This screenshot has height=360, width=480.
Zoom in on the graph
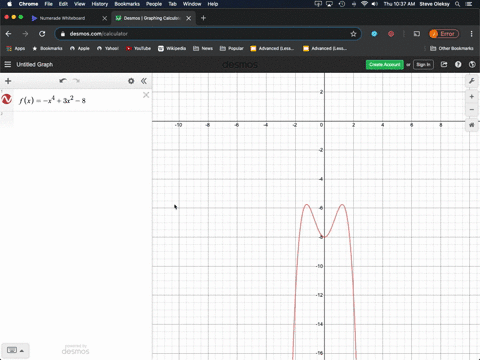tap(472, 97)
